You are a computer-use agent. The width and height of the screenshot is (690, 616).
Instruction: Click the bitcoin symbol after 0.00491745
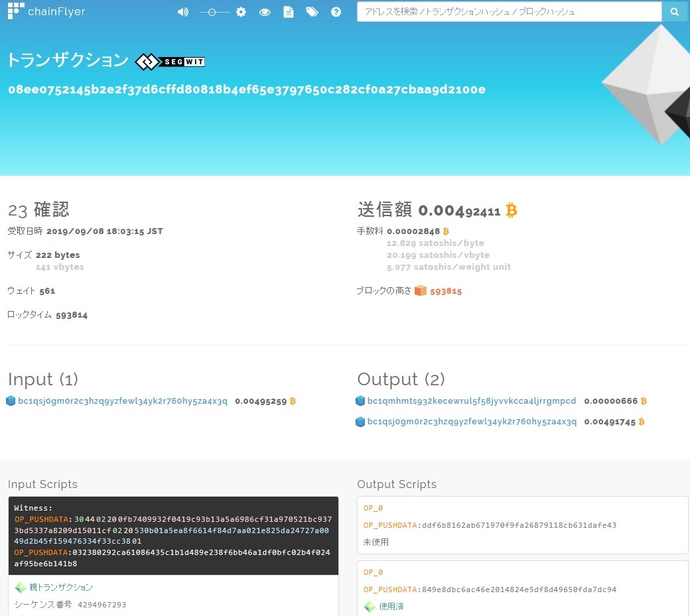click(x=641, y=422)
